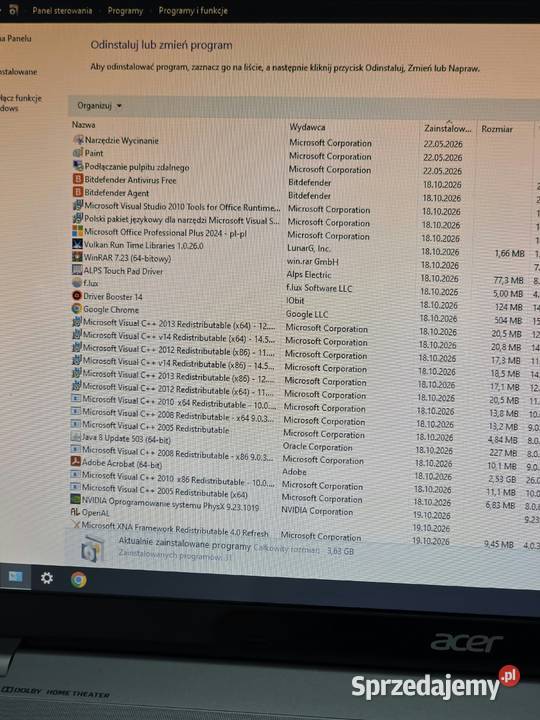Click the win.rar GmbH publisher cell

tap(312, 261)
